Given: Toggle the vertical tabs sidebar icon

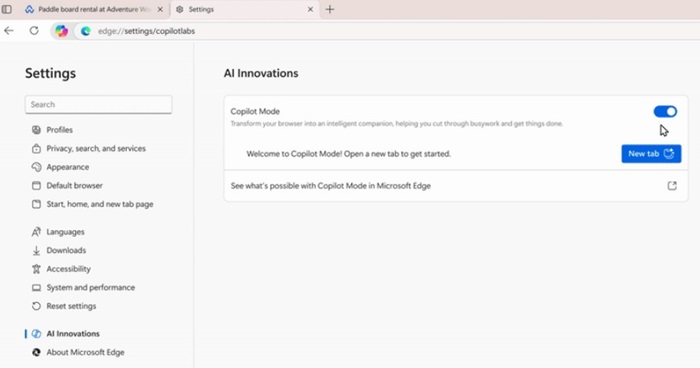Looking at the screenshot, I should coord(7,9).
